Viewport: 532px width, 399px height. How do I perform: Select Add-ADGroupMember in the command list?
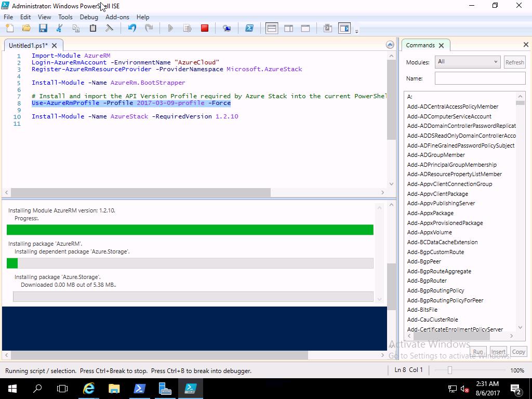pos(436,155)
